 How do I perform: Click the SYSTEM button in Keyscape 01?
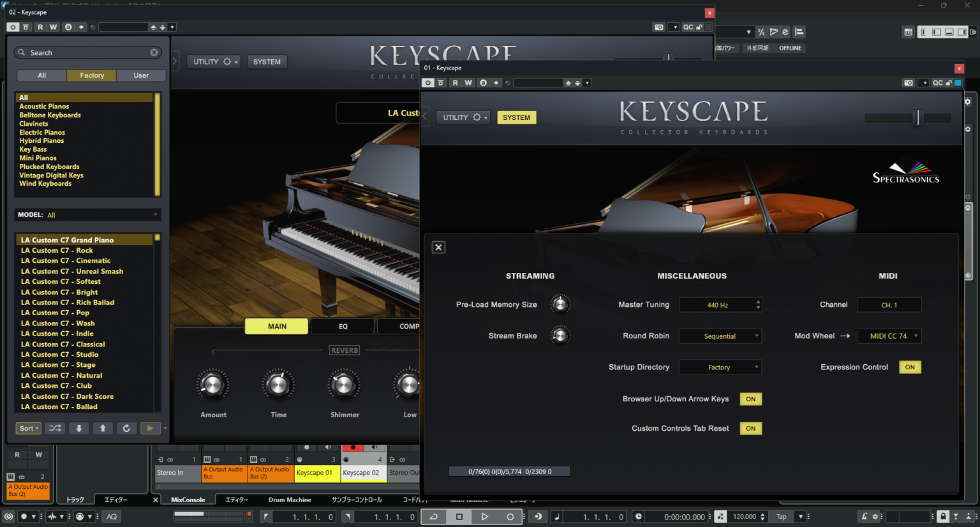pyautogui.click(x=516, y=117)
